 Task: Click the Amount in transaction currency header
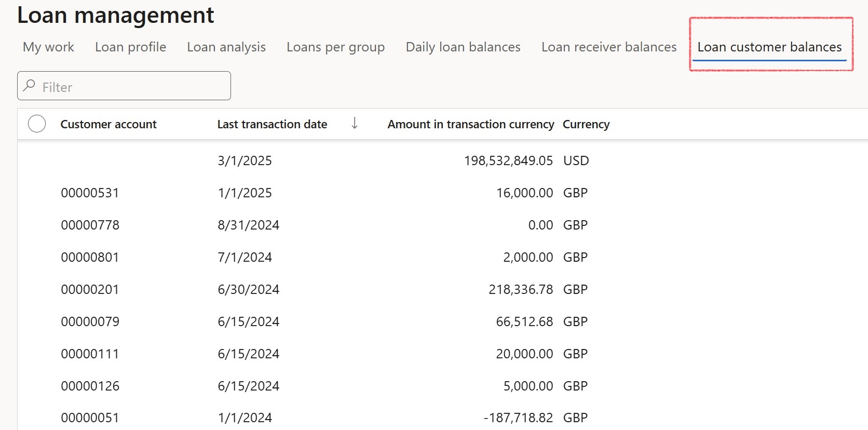point(471,124)
